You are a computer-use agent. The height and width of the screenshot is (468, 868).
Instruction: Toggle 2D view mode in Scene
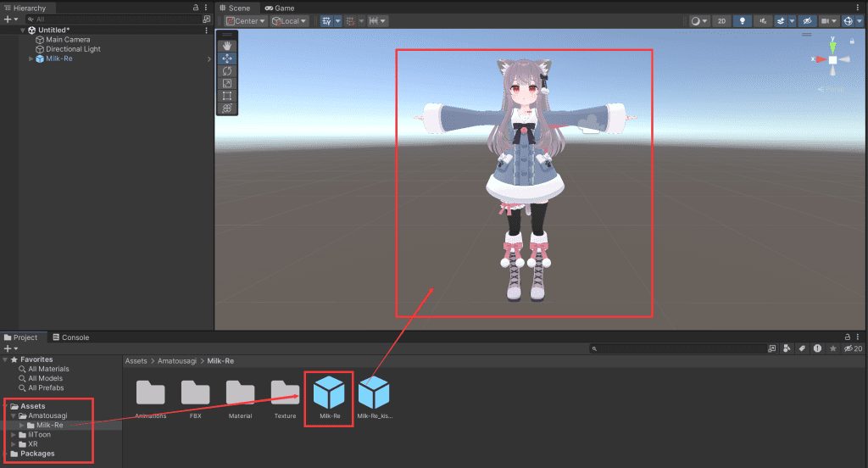(721, 21)
